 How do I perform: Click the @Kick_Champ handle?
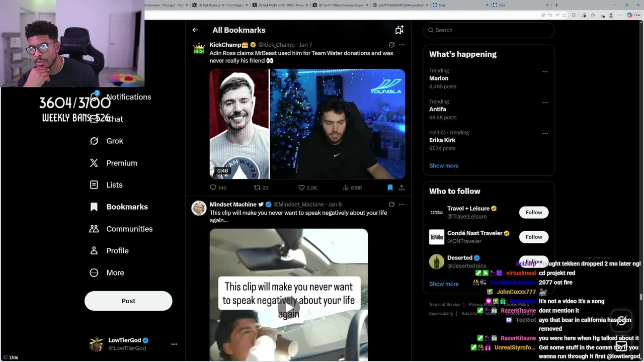tap(276, 45)
